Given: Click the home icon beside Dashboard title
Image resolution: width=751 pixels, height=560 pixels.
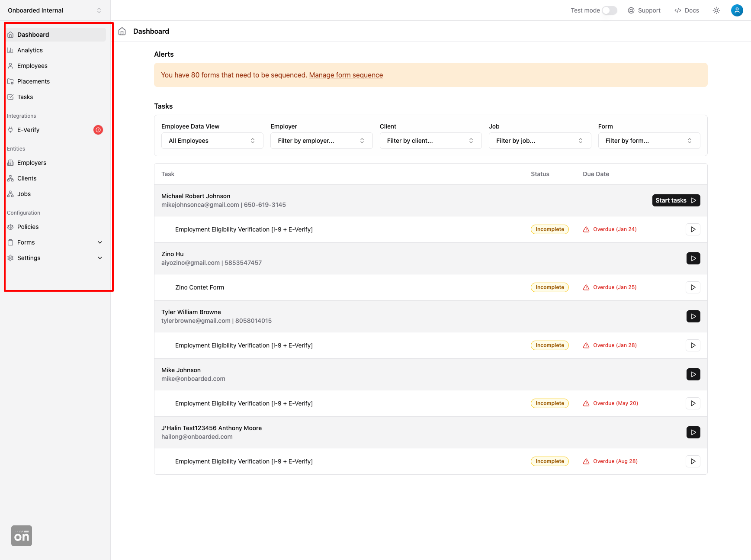Looking at the screenshot, I should 122,31.
